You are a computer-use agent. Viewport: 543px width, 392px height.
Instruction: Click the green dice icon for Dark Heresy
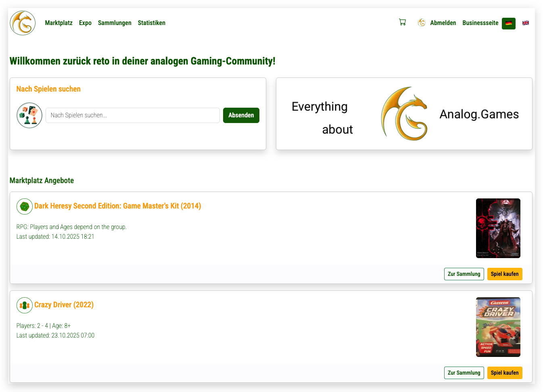click(x=25, y=206)
